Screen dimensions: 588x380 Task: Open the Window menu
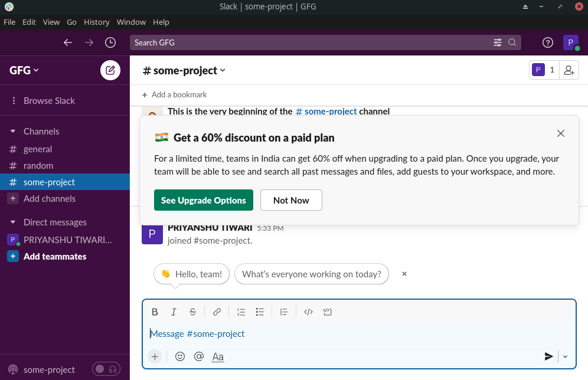click(x=131, y=22)
